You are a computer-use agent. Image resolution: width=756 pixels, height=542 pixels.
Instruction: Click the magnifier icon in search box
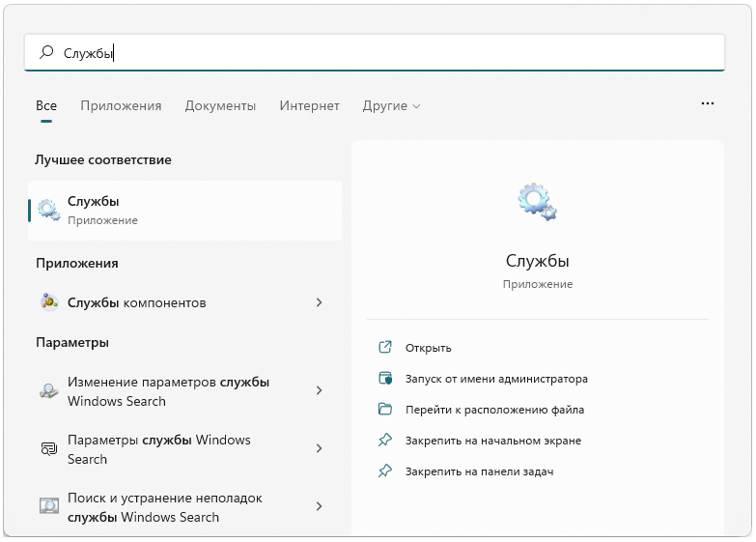point(46,53)
